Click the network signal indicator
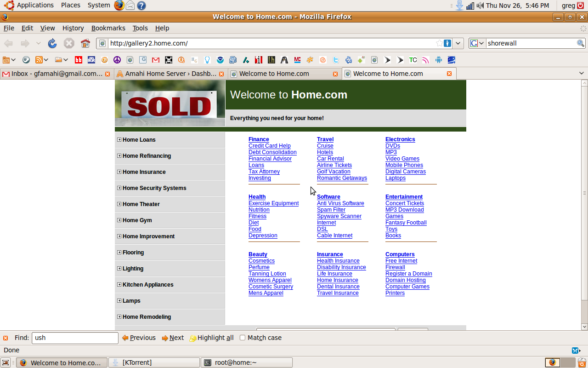The height and width of the screenshot is (368, 588). click(470, 6)
